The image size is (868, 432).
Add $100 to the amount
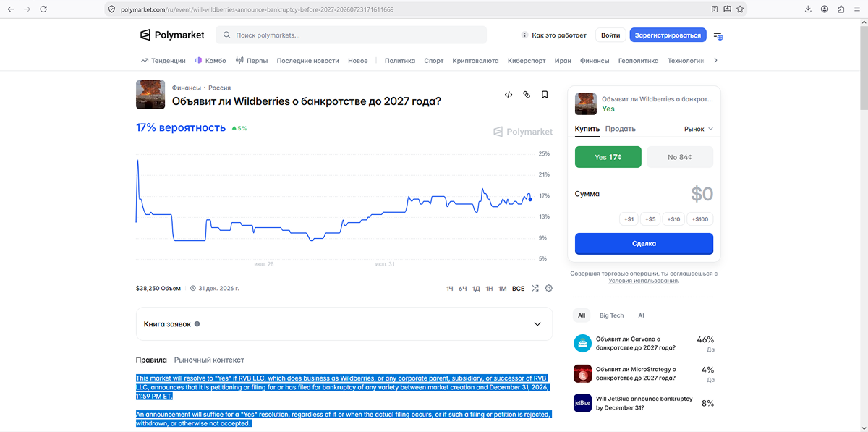(700, 219)
